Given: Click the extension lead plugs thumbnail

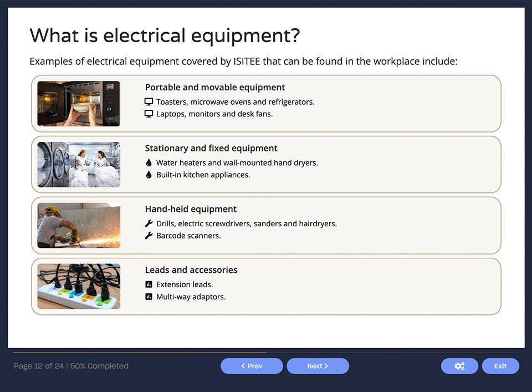Looking at the screenshot, I should pos(79,286).
